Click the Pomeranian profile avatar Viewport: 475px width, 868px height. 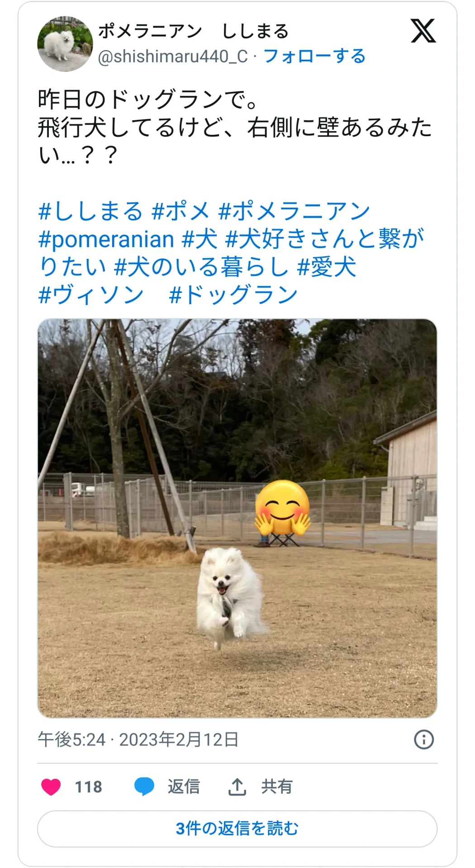65,44
